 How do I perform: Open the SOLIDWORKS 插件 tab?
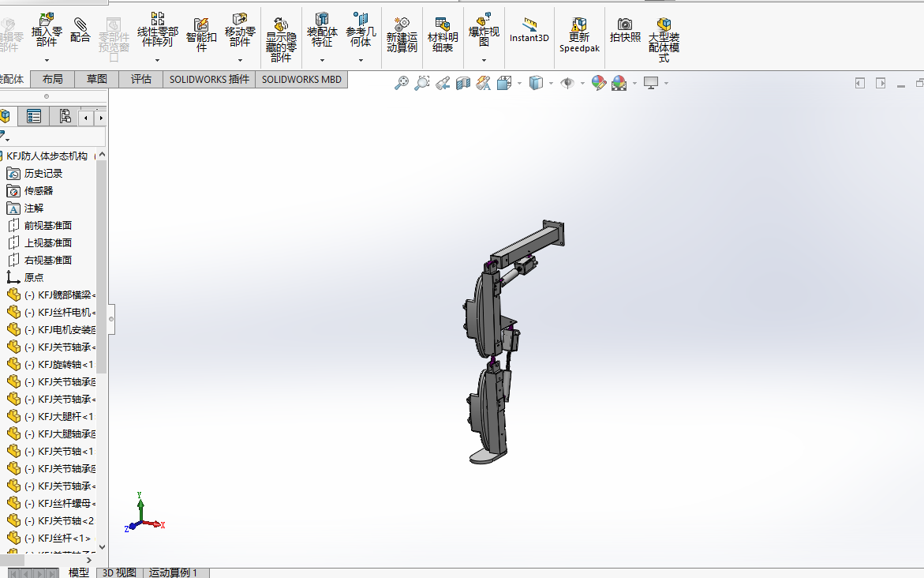point(209,79)
